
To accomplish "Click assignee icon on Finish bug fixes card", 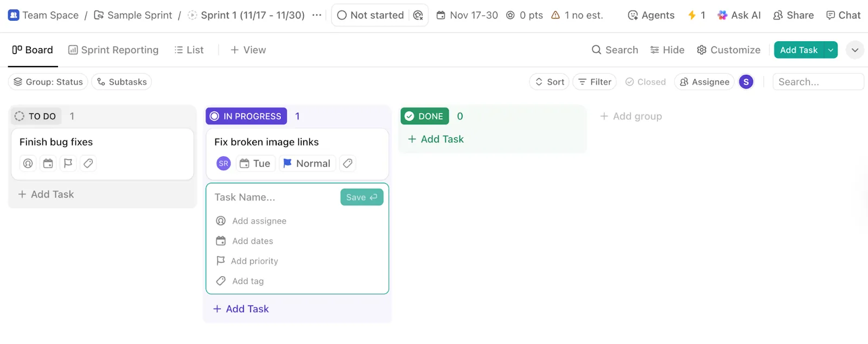I will tap(28, 163).
